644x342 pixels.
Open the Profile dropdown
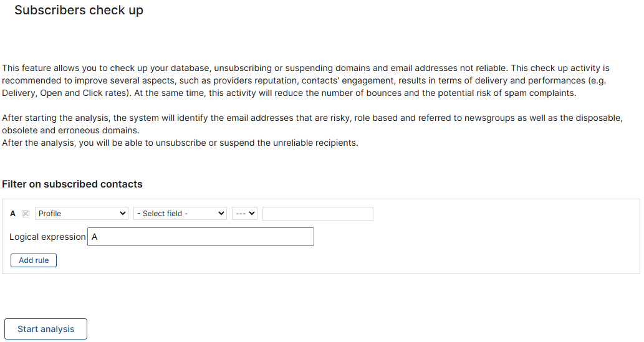pos(82,214)
